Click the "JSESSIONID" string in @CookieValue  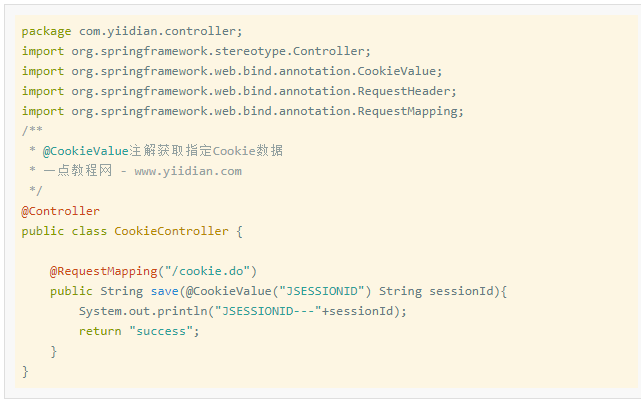pos(321,291)
